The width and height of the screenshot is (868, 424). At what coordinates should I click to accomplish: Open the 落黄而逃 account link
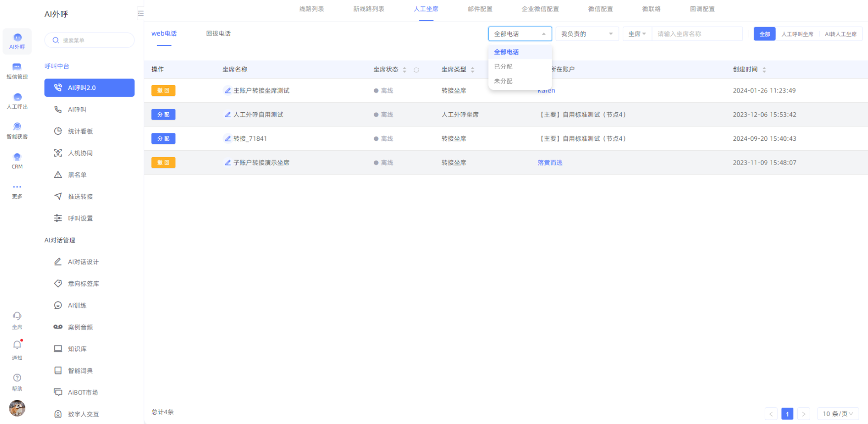tap(550, 163)
